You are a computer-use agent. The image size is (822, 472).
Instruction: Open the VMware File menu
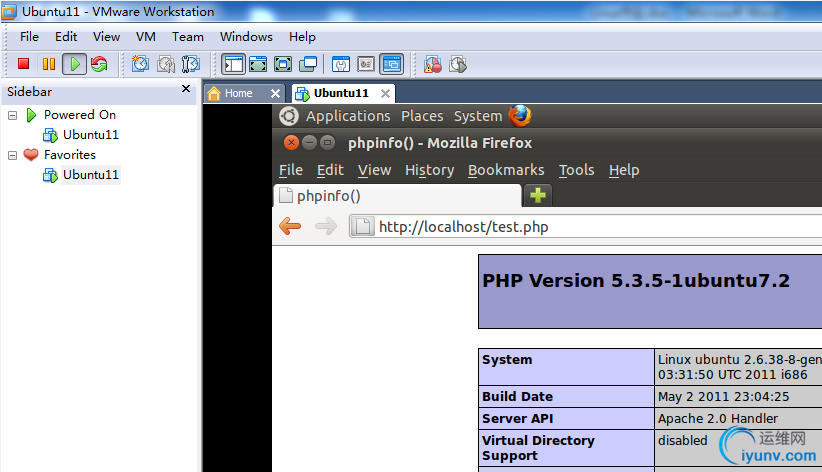click(29, 37)
